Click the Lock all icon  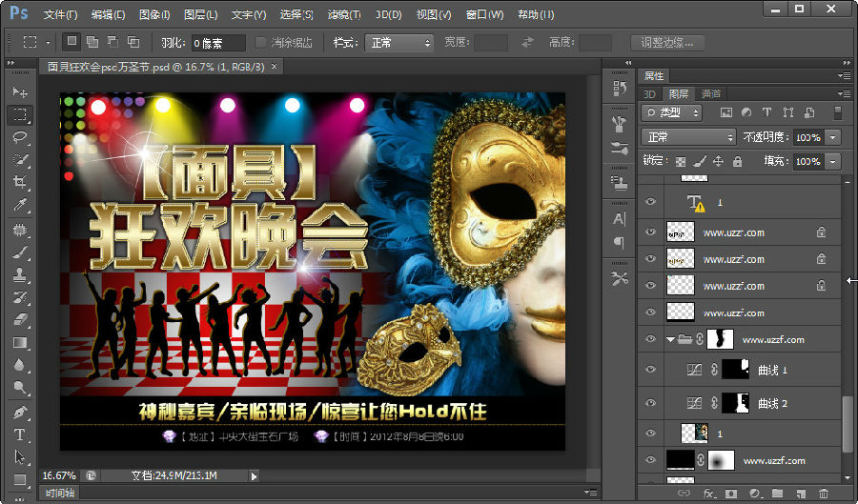(738, 161)
